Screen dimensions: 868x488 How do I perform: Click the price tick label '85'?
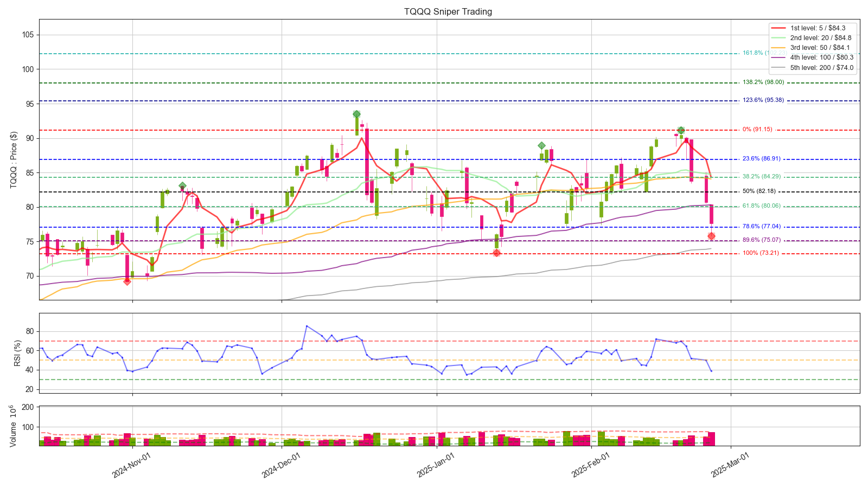(x=29, y=173)
